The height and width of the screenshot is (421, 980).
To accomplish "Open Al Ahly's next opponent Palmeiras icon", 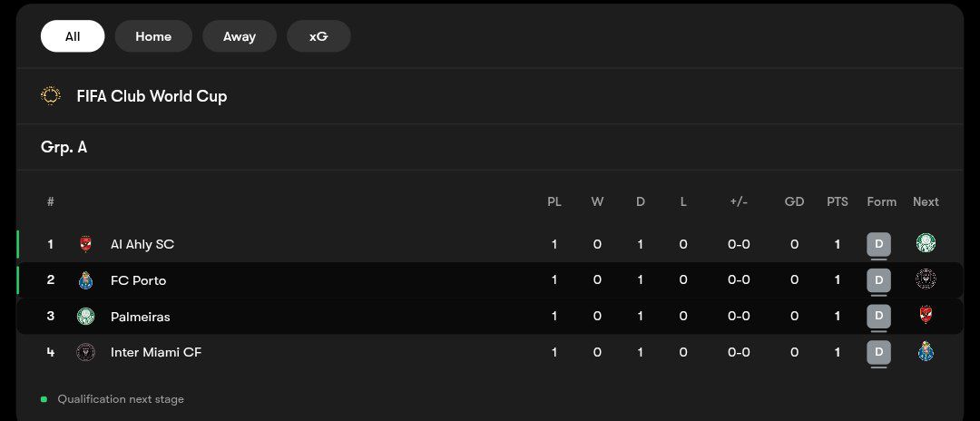I will click(926, 243).
